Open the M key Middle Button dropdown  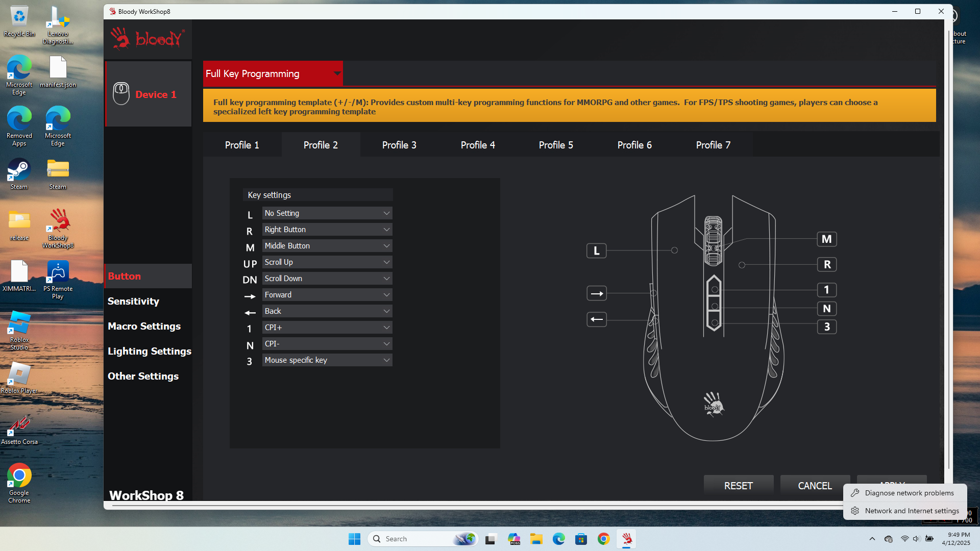(327, 246)
